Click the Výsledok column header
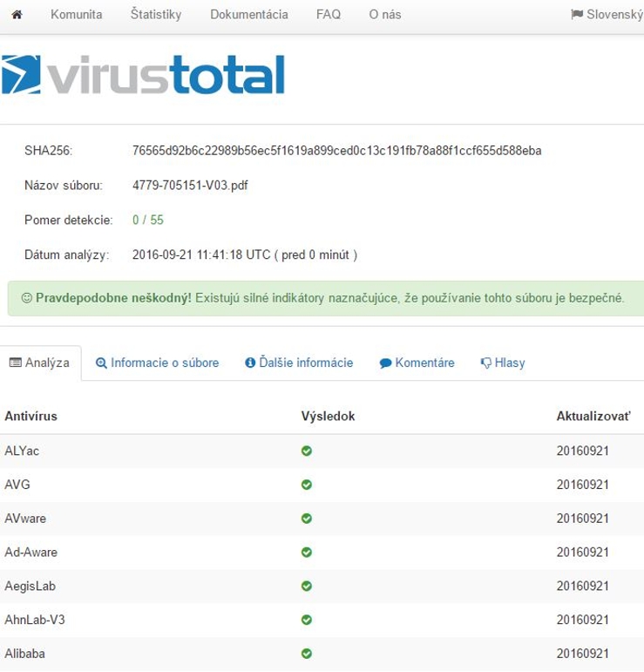Screen dimensions: 644x672 (328, 416)
